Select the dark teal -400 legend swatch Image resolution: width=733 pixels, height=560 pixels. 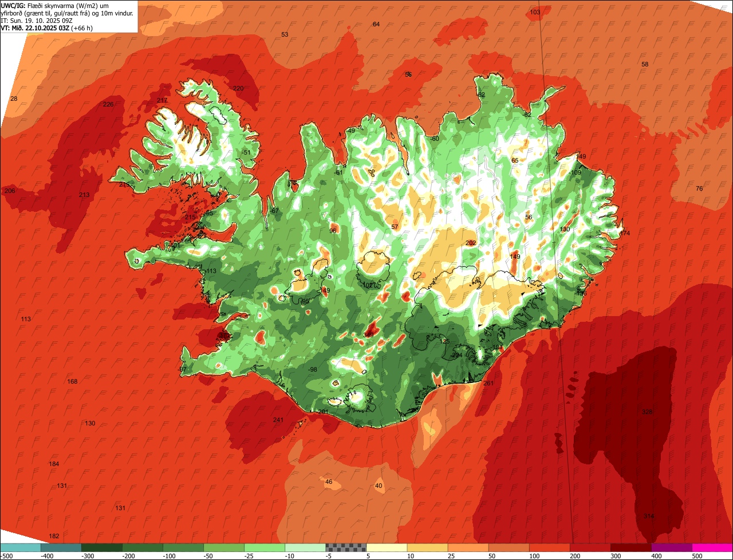point(61,547)
